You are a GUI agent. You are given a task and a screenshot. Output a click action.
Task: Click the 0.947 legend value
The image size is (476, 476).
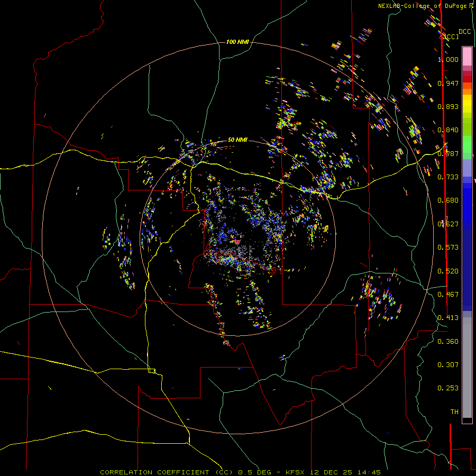pyautogui.click(x=448, y=83)
